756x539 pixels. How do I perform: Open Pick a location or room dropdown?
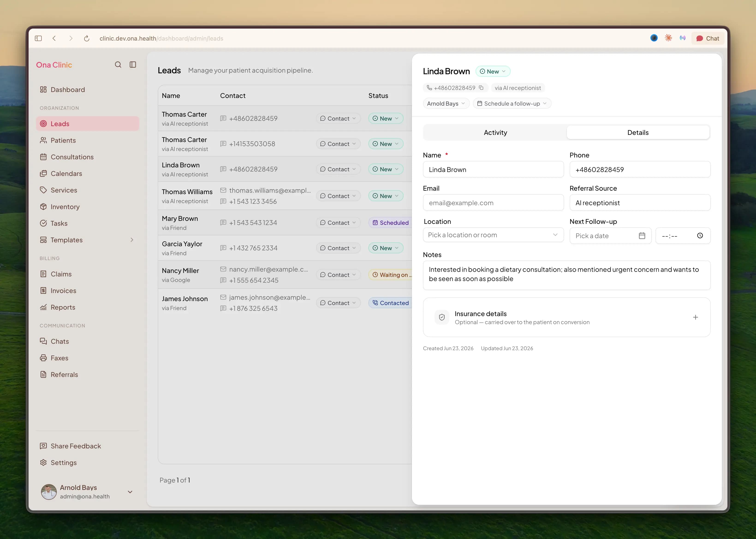pos(493,235)
